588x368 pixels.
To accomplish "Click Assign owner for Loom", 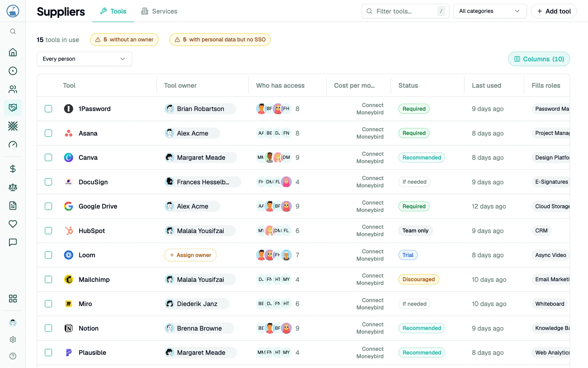I will (190, 255).
